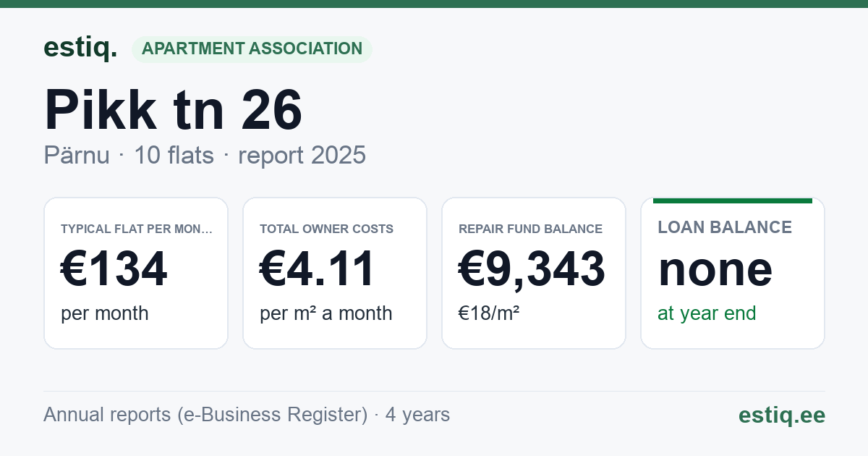Open the Typical flat per month card

coord(136,273)
